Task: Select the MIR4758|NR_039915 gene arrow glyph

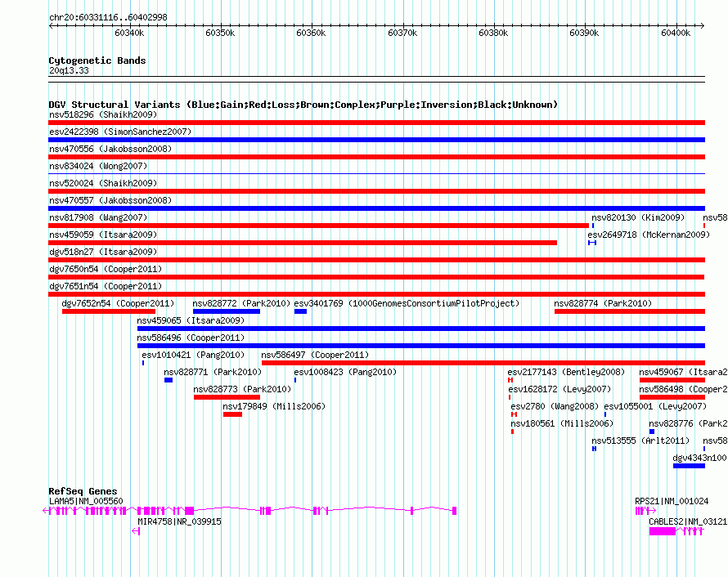Action: point(136,531)
